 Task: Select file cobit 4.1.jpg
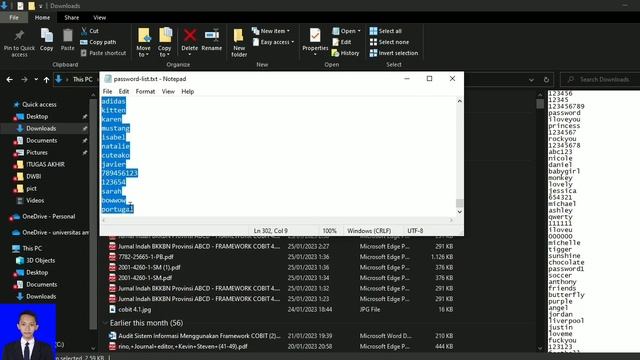click(x=134, y=309)
